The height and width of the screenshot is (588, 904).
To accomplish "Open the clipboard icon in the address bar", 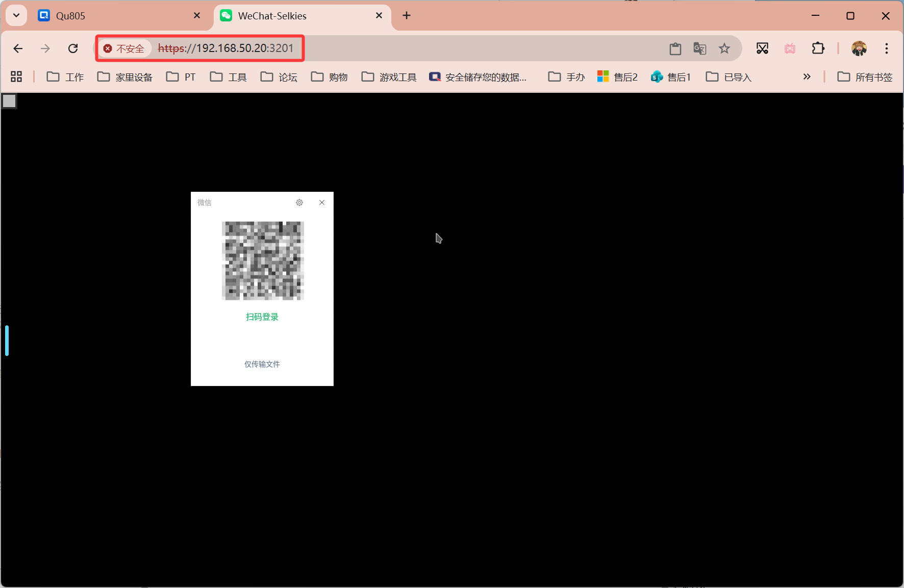I will (x=675, y=48).
